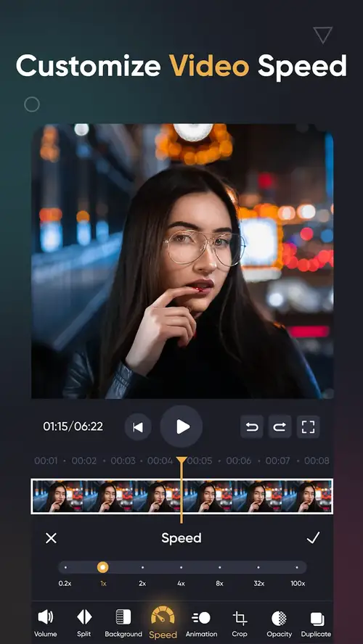Image resolution: width=363 pixels, height=644 pixels.
Task: Tap the video preview image
Action: click(x=182, y=261)
